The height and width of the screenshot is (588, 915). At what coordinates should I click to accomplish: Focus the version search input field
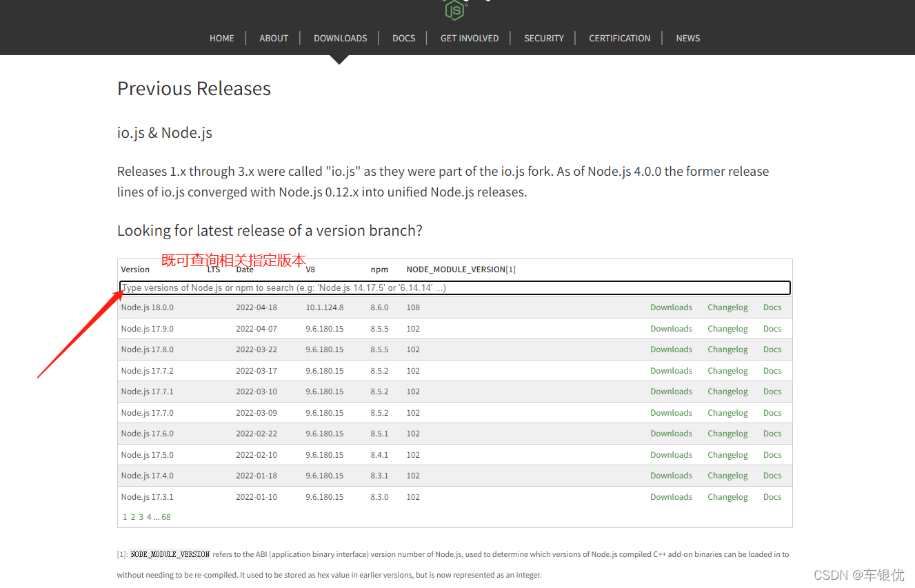[x=455, y=288]
